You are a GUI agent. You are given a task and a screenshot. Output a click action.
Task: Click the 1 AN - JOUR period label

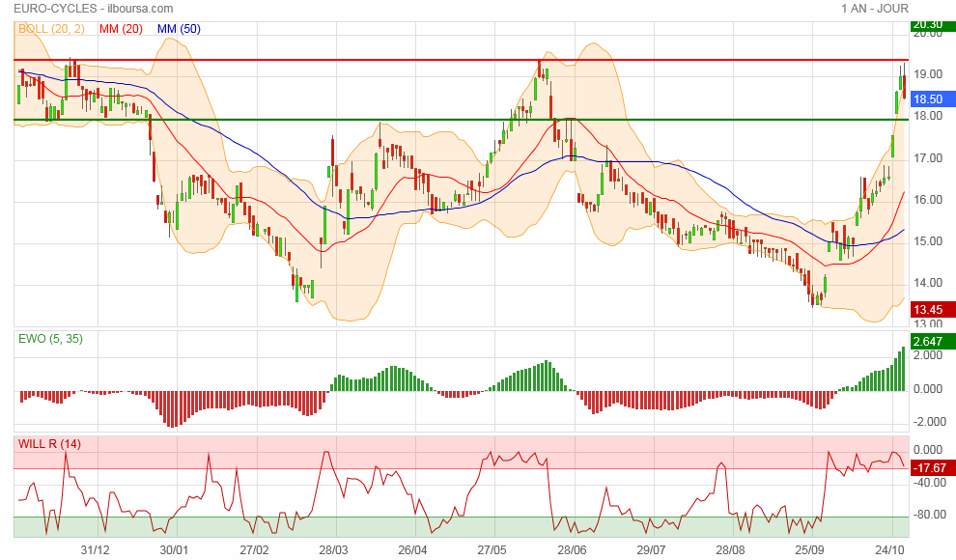coord(875,9)
